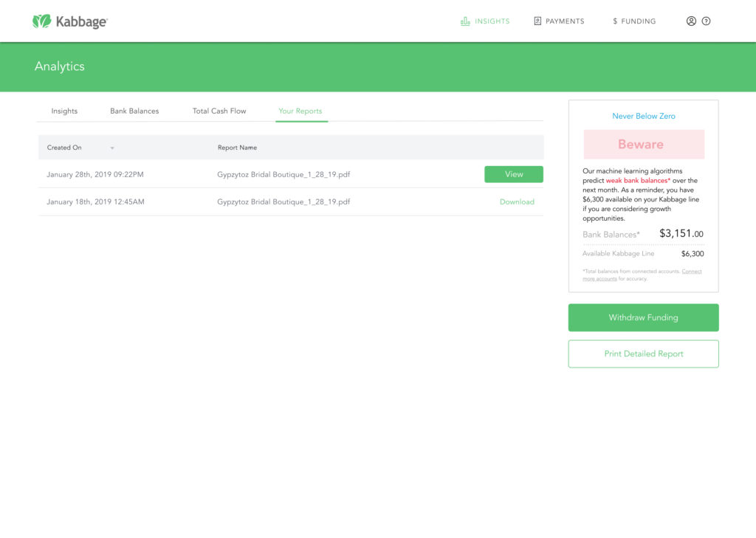
Task: Click the Kabbage leaf logo
Action: tap(41, 21)
